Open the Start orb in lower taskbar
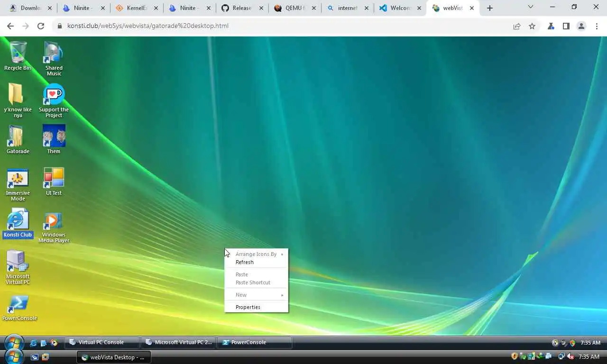The image size is (607, 364). (x=14, y=356)
